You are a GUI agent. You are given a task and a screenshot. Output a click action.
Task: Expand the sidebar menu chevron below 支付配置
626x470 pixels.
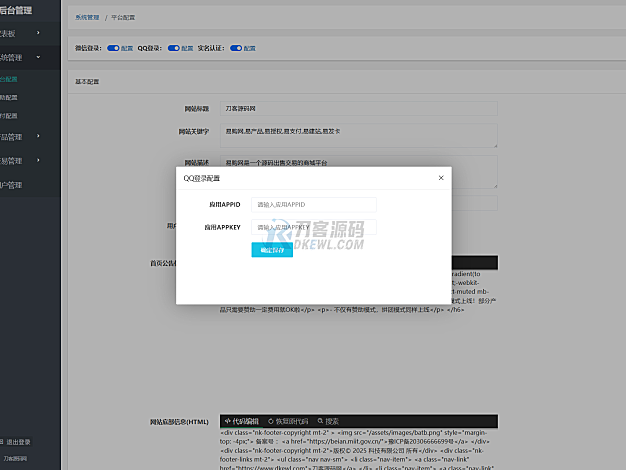pyautogui.click(x=39, y=136)
